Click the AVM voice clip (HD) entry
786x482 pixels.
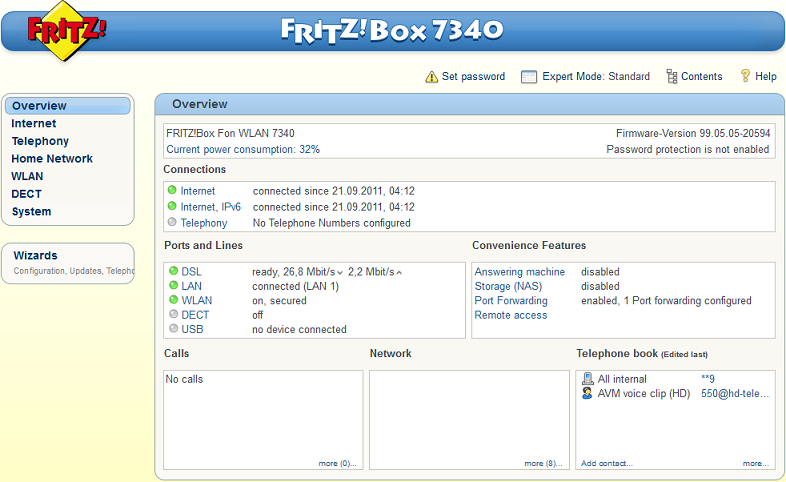(x=644, y=394)
